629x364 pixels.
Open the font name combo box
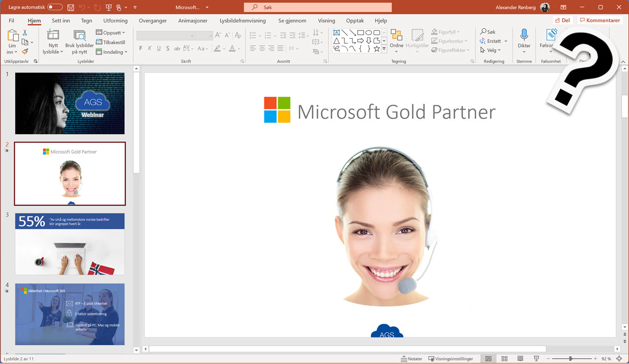coord(165,36)
